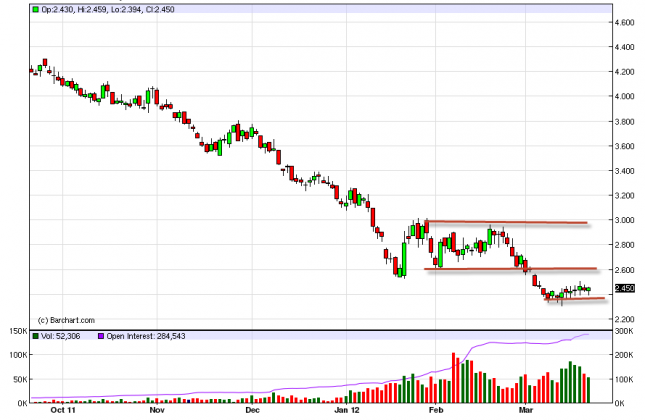Click the (c) Barchart.com credit text

[x=66, y=320]
